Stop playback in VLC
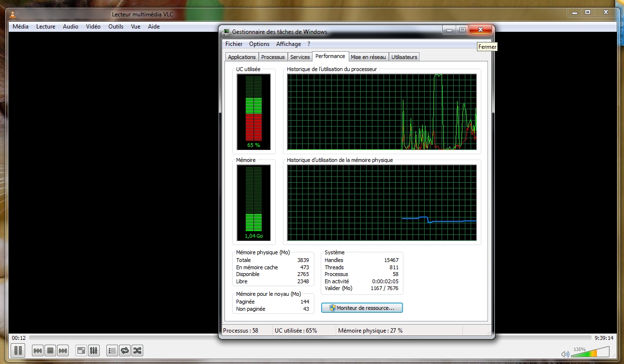Image resolution: width=624 pixels, height=364 pixels. point(50,350)
